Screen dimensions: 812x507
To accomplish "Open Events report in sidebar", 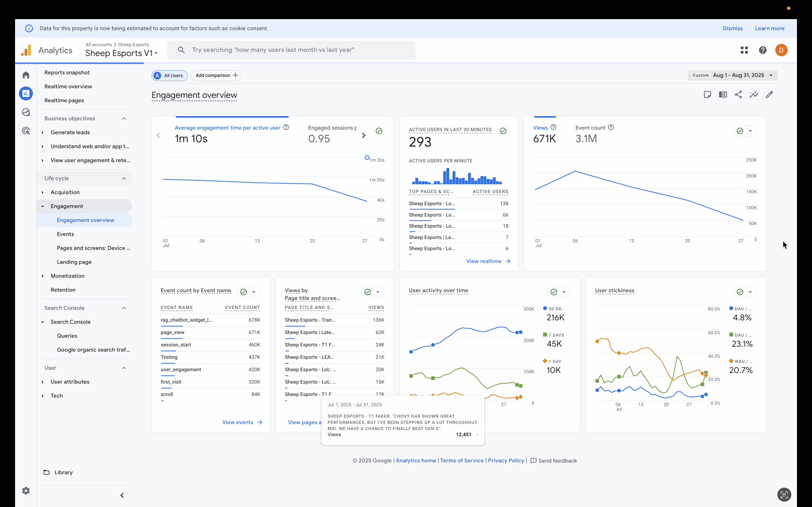I will 66,234.
